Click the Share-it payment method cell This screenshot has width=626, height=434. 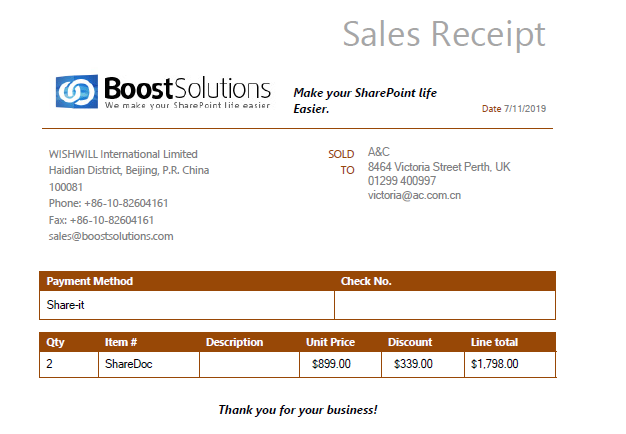tap(65, 304)
